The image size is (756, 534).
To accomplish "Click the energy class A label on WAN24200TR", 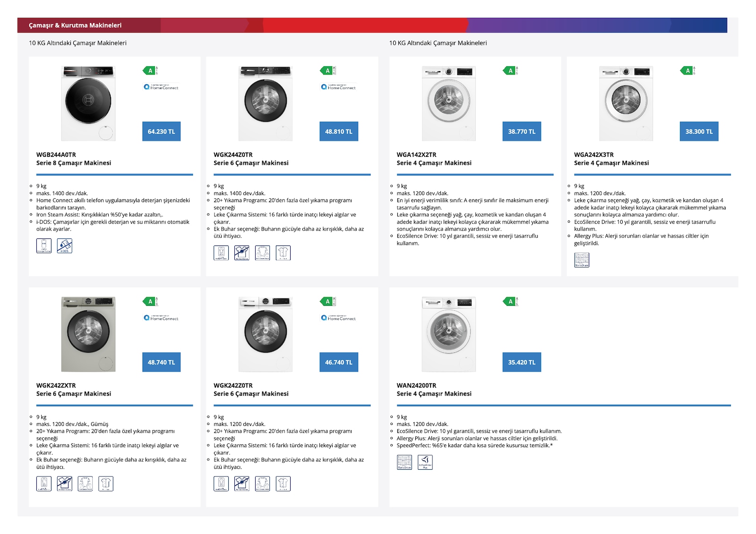I will [x=510, y=301].
